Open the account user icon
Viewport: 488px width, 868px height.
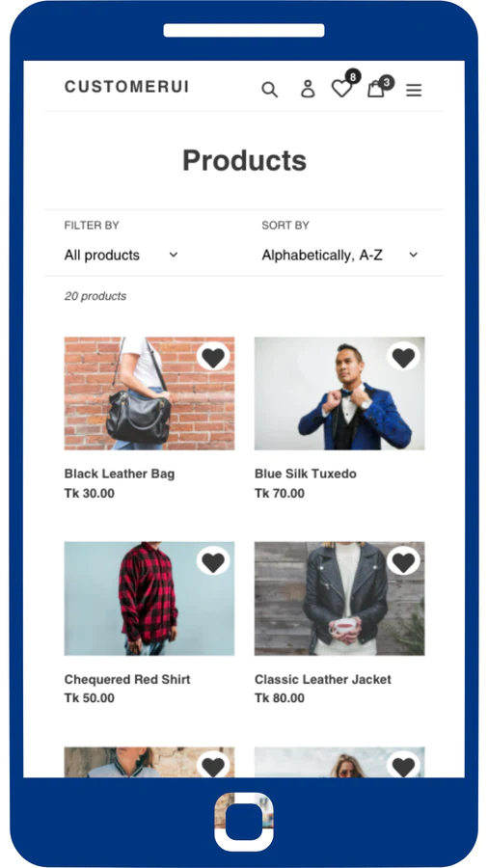click(308, 89)
